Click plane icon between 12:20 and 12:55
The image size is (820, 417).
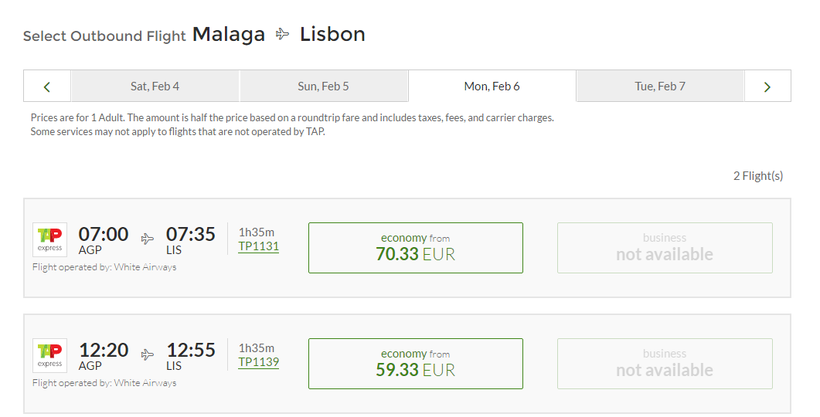[147, 355]
